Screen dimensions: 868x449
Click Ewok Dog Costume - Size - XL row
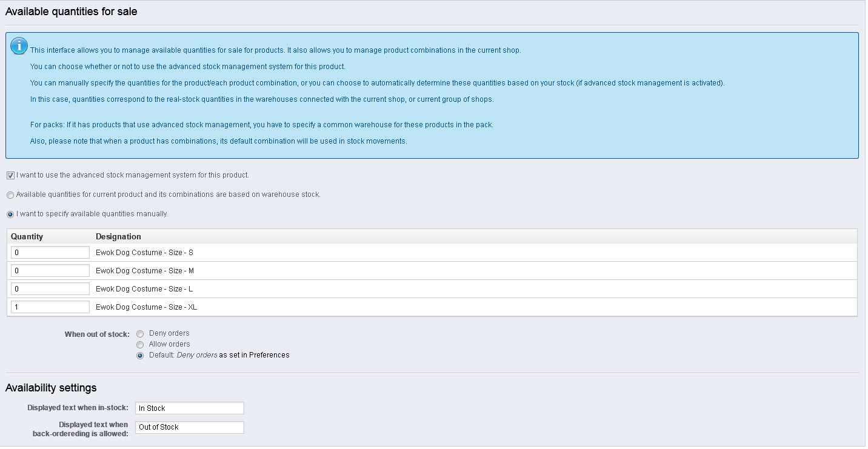click(432, 307)
